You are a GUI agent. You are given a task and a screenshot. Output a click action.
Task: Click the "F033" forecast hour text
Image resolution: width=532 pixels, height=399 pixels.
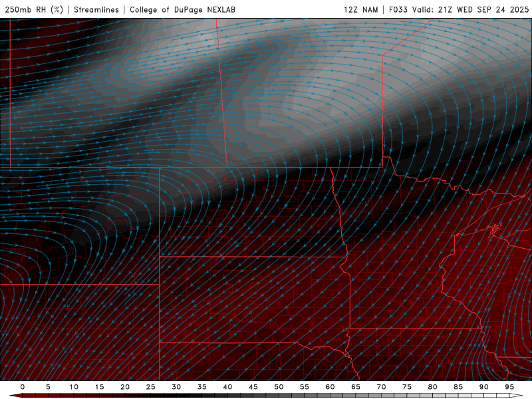pyautogui.click(x=398, y=9)
